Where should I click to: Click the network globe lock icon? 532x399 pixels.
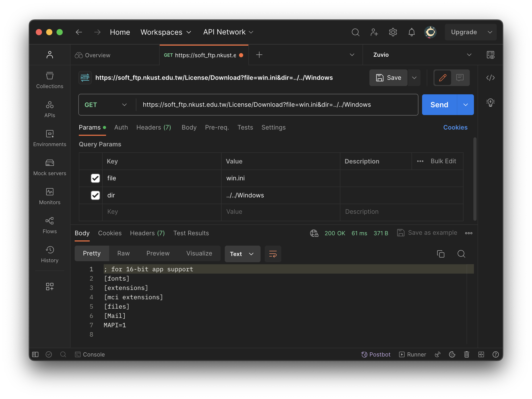tap(314, 233)
